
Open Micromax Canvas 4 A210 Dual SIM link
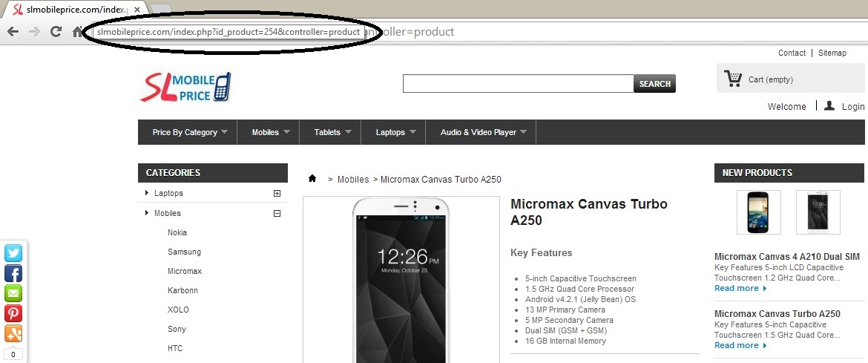click(x=786, y=257)
